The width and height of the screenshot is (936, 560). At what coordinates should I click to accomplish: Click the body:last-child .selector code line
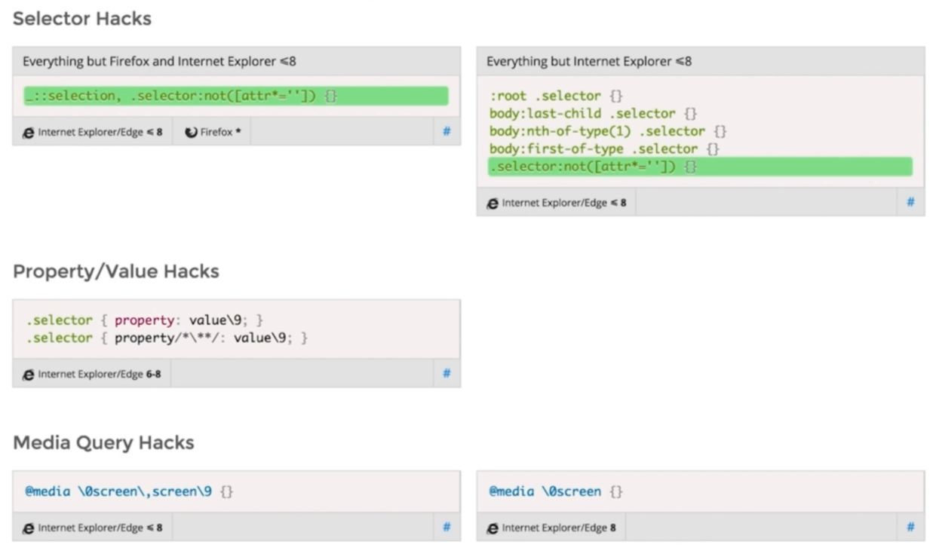coord(593,114)
